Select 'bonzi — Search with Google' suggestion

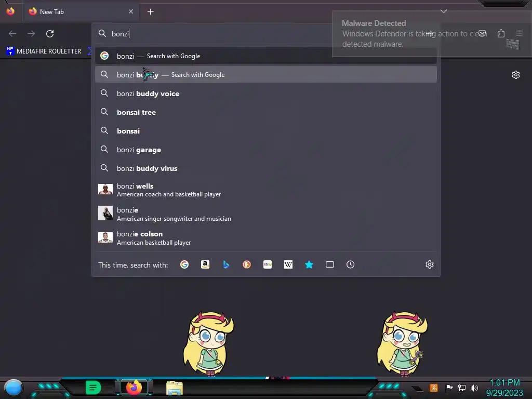(265, 56)
